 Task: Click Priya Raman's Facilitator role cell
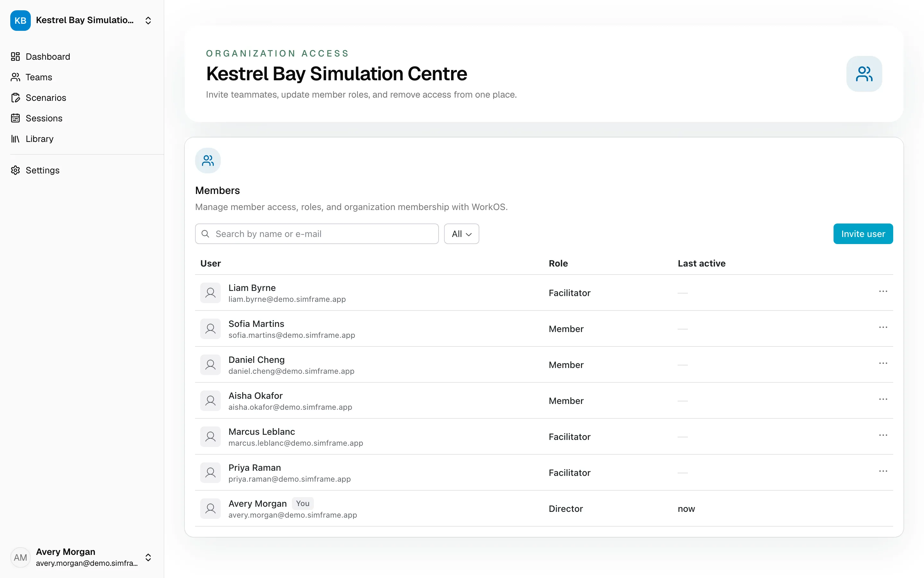coord(570,472)
